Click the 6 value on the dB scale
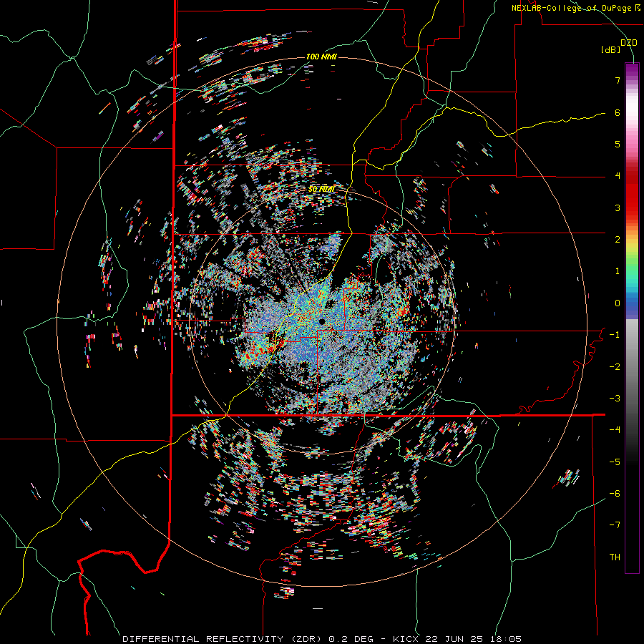The height and width of the screenshot is (644, 644). click(x=618, y=112)
